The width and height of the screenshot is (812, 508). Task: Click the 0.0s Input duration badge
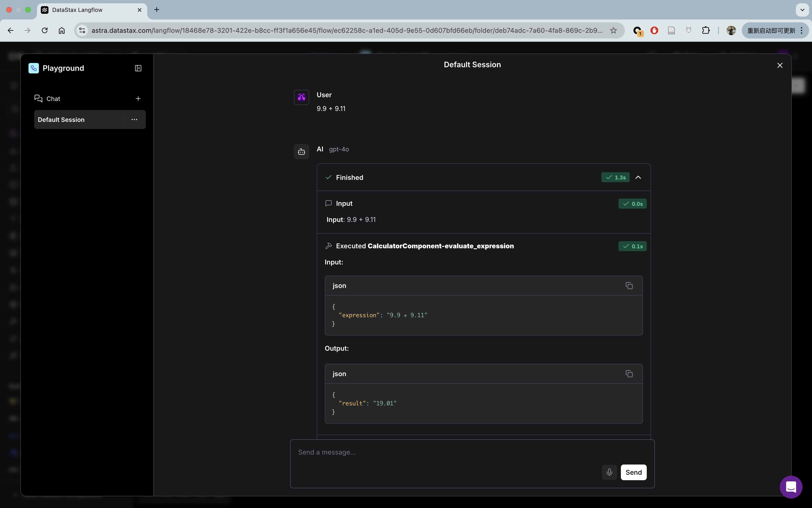pyautogui.click(x=633, y=204)
